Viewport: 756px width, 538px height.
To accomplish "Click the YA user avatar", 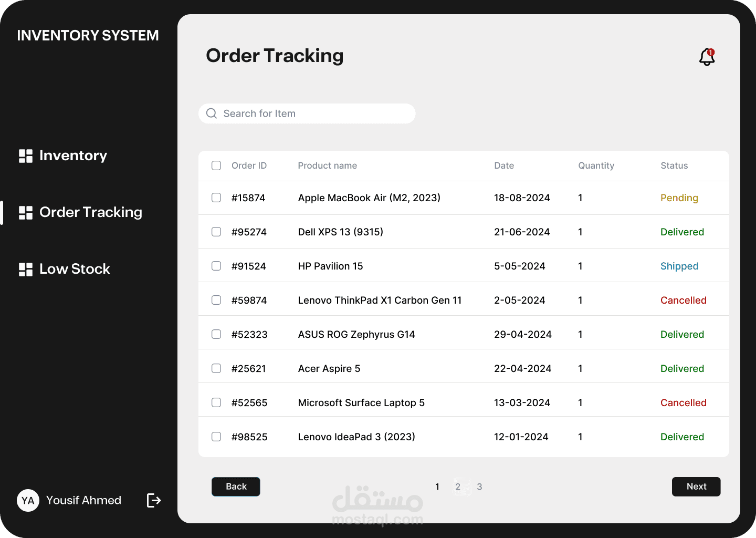I will [x=28, y=500].
